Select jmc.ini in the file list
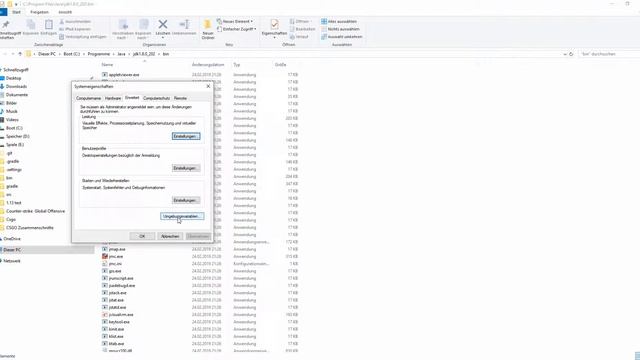The height and width of the screenshot is (360, 640). tap(115, 264)
